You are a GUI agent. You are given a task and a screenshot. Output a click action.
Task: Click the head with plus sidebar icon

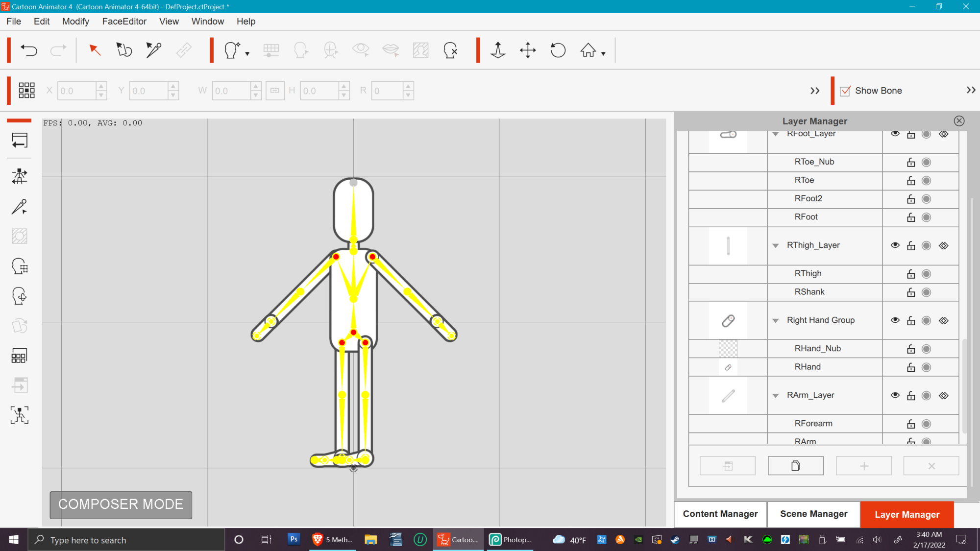click(x=20, y=296)
